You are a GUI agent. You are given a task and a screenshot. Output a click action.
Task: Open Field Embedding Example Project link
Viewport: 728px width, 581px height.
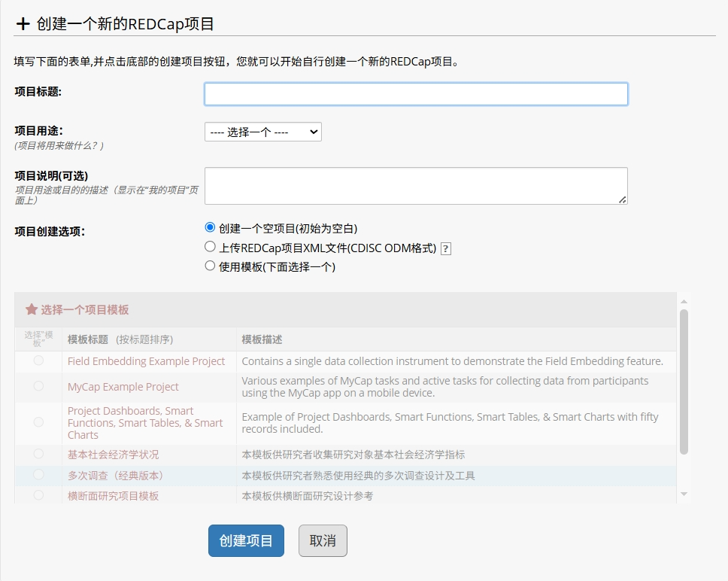click(146, 361)
